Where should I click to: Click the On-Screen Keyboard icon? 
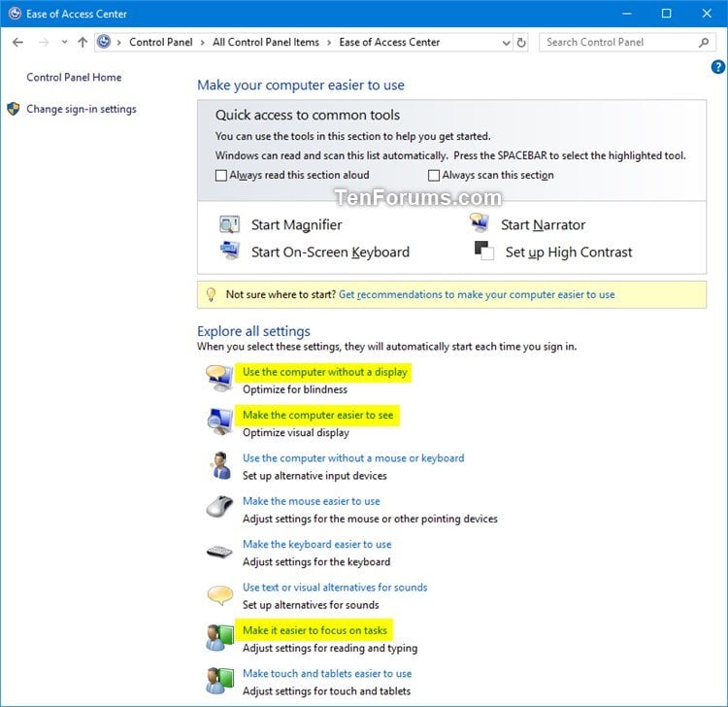tap(229, 251)
